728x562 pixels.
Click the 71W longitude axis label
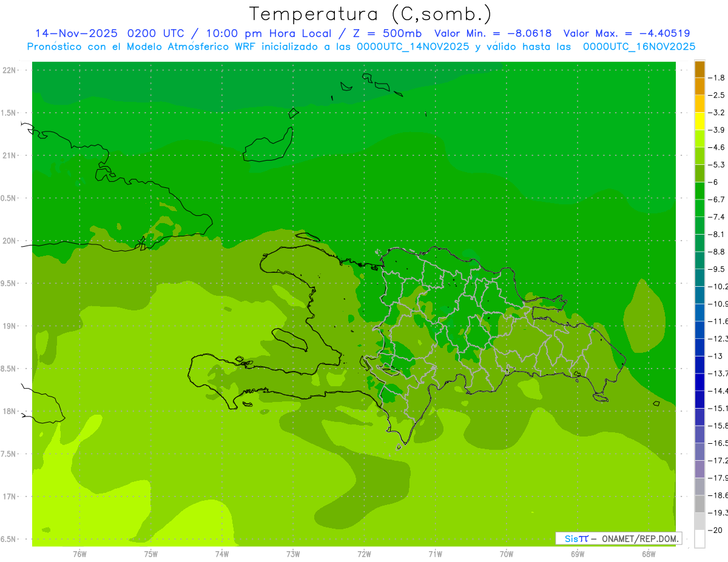pos(435,554)
